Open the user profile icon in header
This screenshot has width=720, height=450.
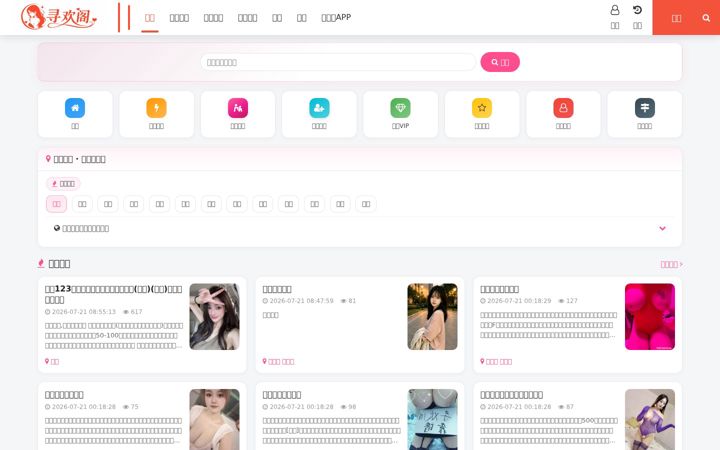[615, 10]
